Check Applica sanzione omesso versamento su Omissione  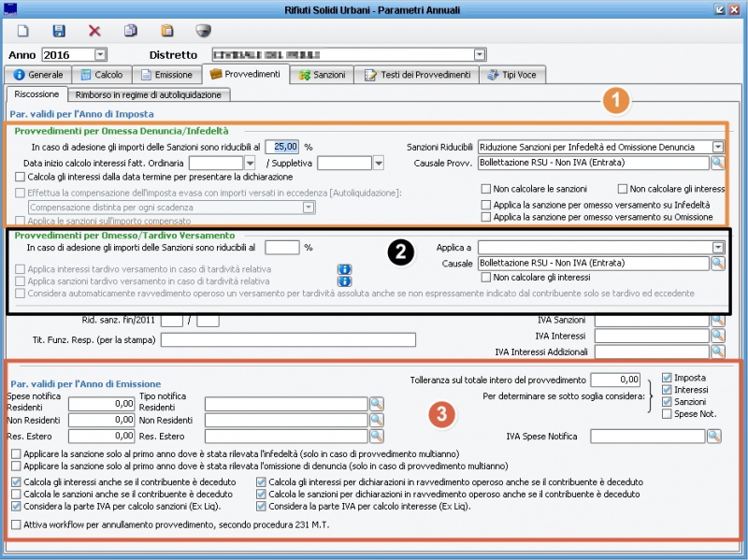click(485, 217)
